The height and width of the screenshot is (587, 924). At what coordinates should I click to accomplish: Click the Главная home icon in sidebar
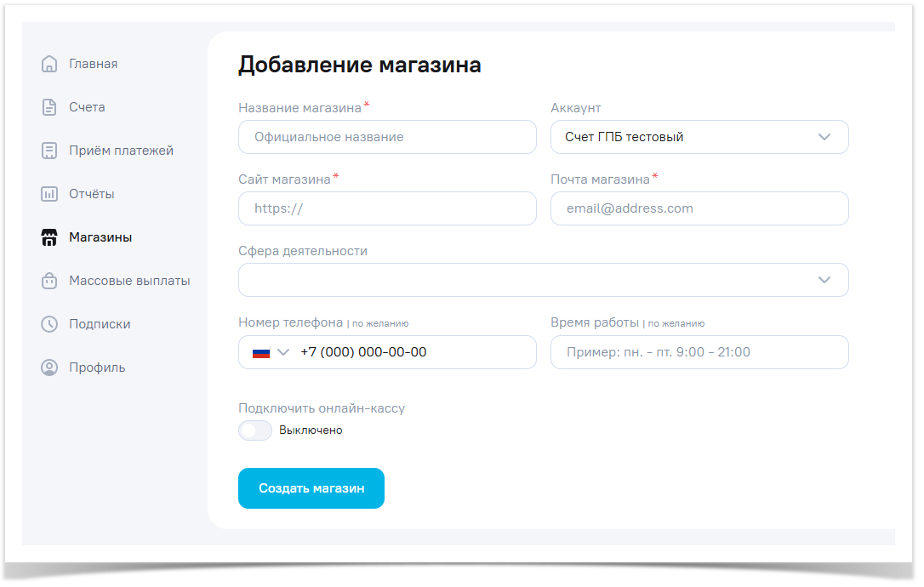tap(49, 64)
